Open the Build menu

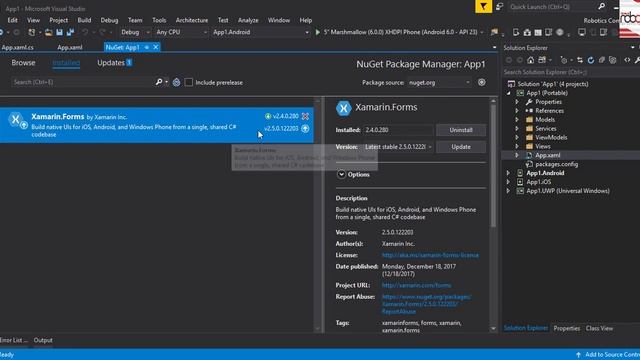[x=84, y=20]
